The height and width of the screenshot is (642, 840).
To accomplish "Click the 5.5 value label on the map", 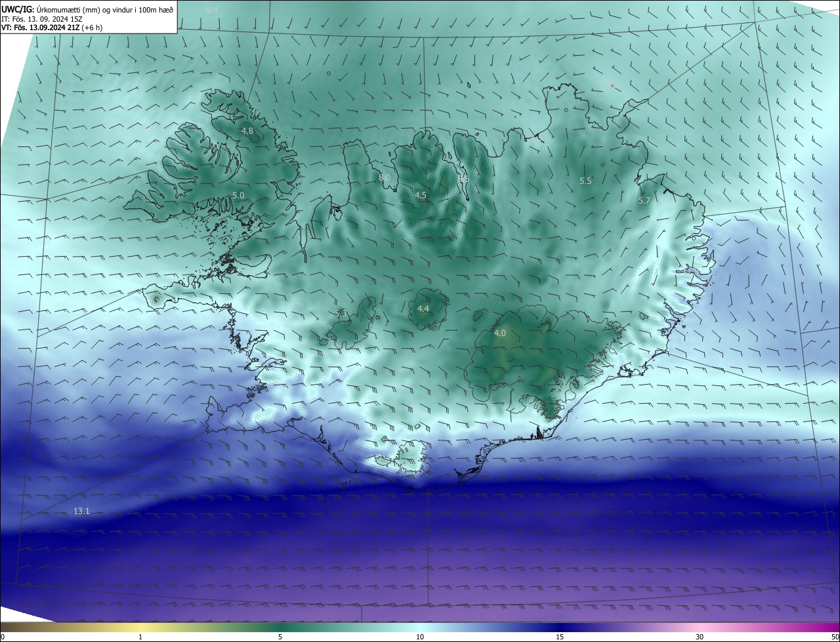I will click(x=585, y=181).
